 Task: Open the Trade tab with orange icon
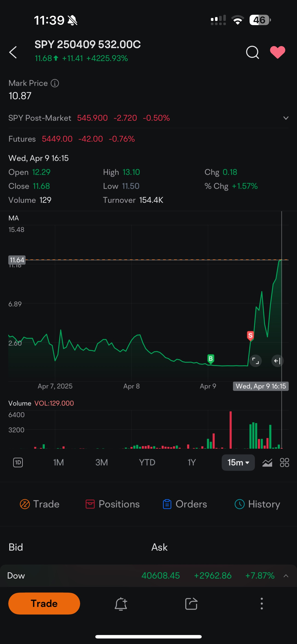pos(40,504)
